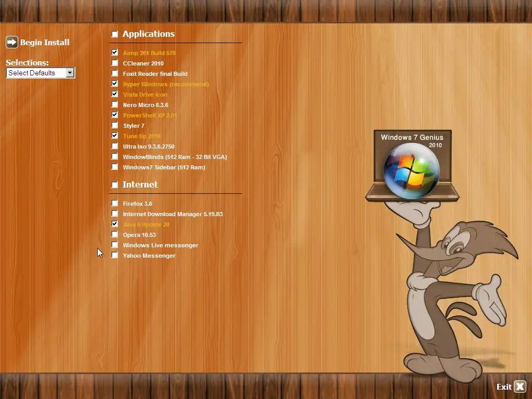The image size is (532, 399).
Task: Check Windows Live messenger
Action: (115, 245)
